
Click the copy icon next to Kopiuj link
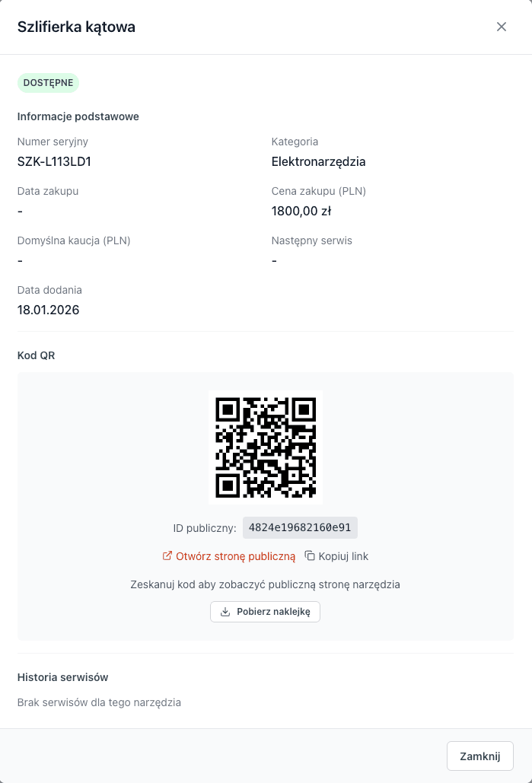pyautogui.click(x=311, y=555)
